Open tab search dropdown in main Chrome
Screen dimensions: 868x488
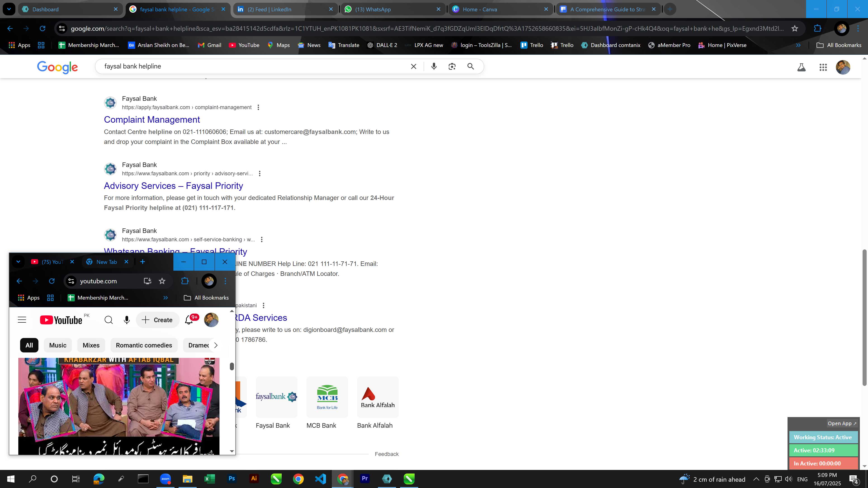click(x=9, y=9)
